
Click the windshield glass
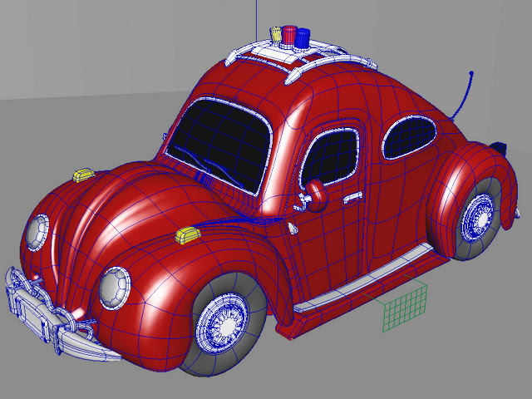coord(219,144)
